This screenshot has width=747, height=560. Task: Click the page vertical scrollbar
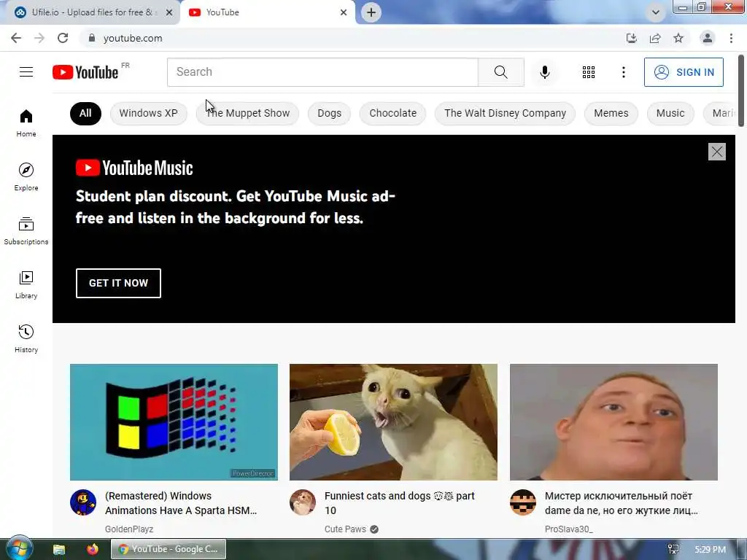click(741, 90)
